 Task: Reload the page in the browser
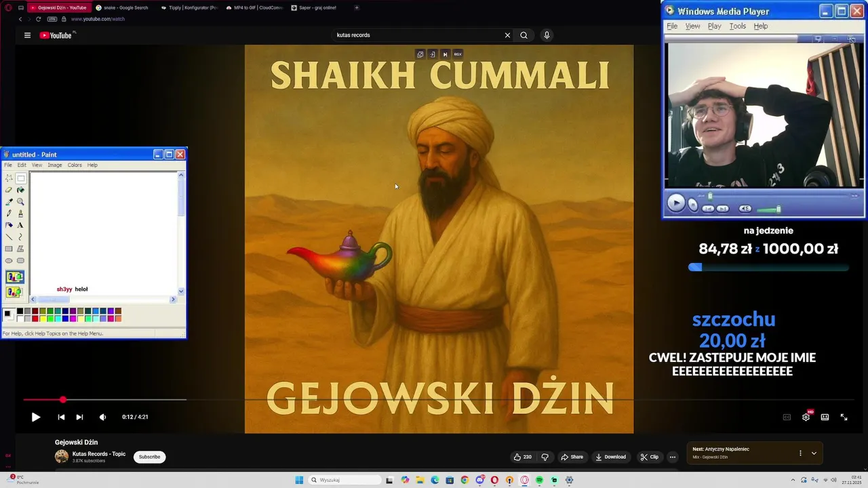38,19
